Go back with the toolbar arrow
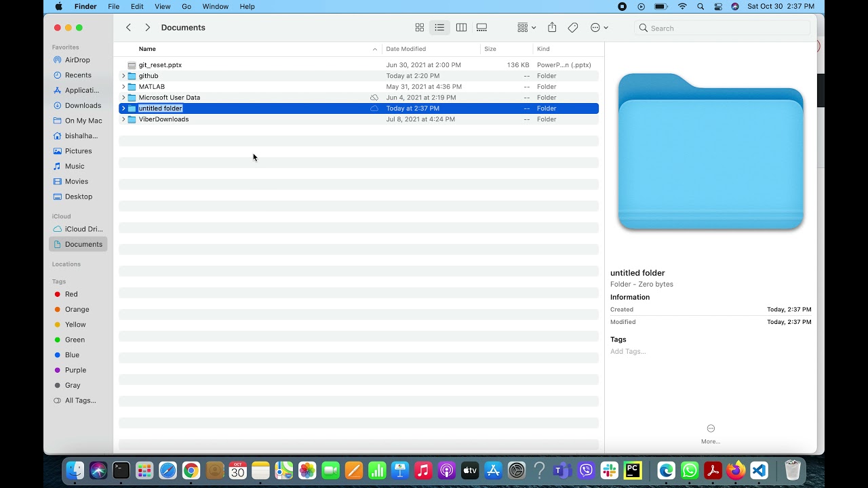The image size is (868, 488). tap(128, 28)
